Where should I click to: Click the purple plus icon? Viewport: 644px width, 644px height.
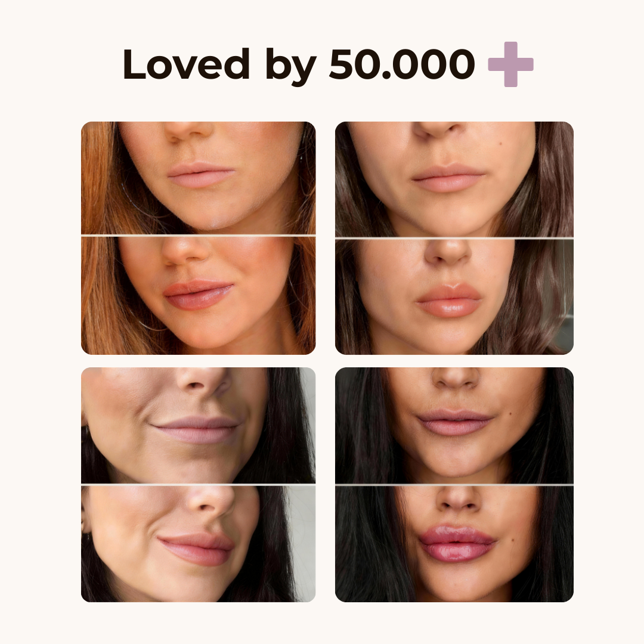point(510,64)
